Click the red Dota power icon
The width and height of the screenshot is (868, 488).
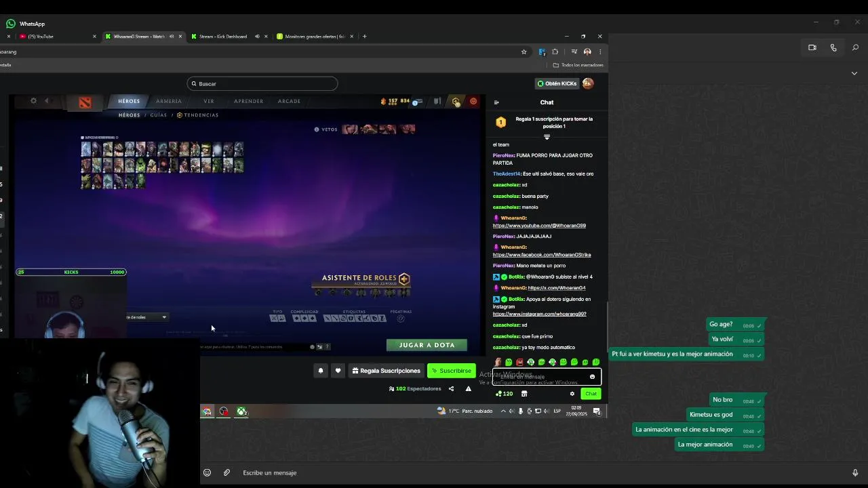point(473,102)
